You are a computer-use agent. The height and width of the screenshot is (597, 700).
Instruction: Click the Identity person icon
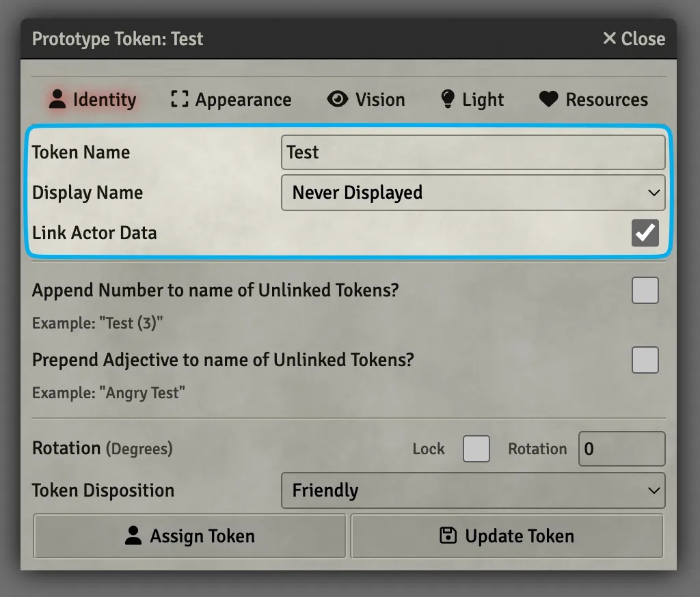58,100
